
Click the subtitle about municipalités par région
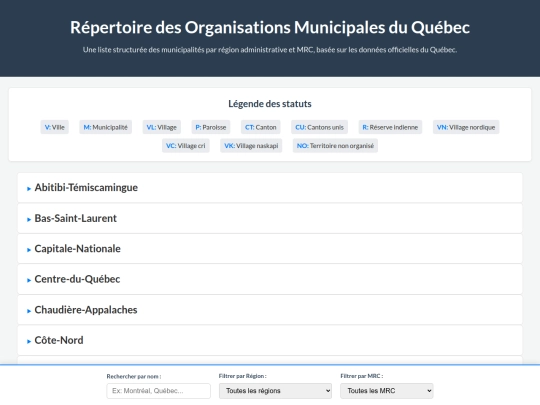click(270, 50)
